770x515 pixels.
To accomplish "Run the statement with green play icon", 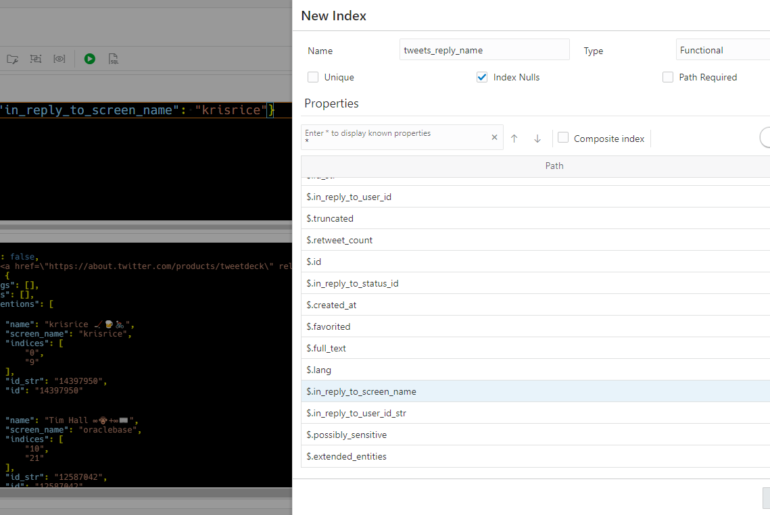I will pos(89,59).
